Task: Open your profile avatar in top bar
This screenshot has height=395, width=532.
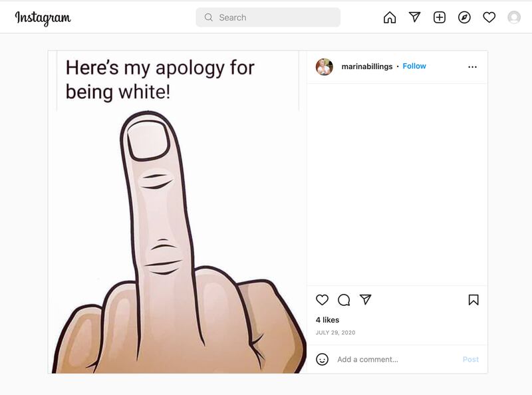Action: point(514,17)
